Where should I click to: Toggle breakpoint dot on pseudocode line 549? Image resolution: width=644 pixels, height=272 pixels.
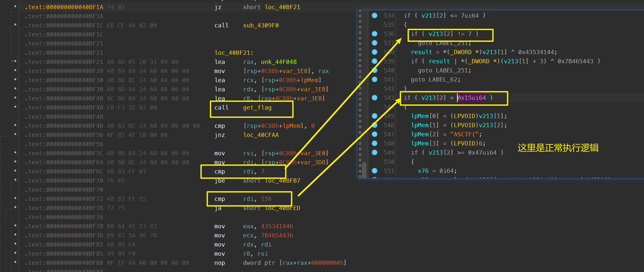click(375, 152)
